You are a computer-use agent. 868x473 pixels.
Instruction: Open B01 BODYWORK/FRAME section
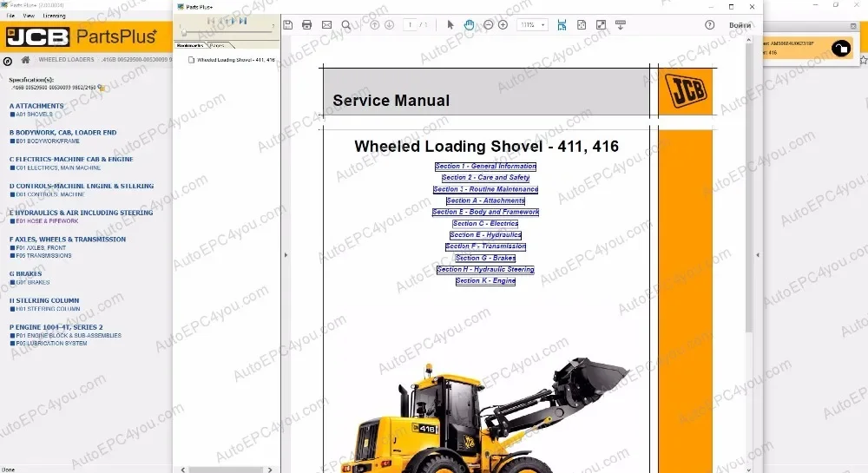click(x=45, y=141)
